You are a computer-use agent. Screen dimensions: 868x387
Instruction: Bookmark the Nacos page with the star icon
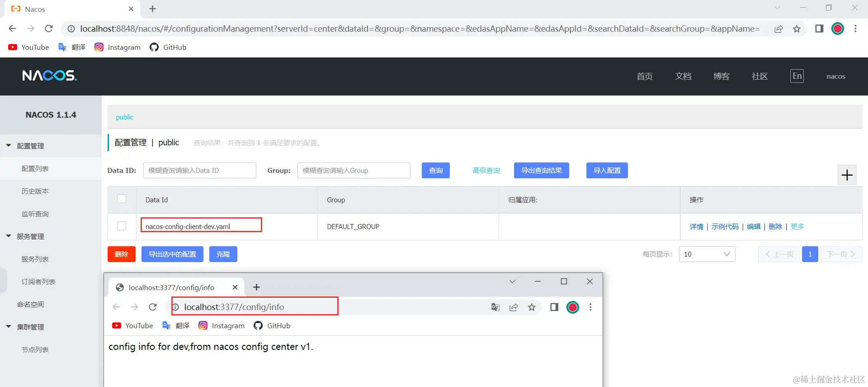(797, 29)
